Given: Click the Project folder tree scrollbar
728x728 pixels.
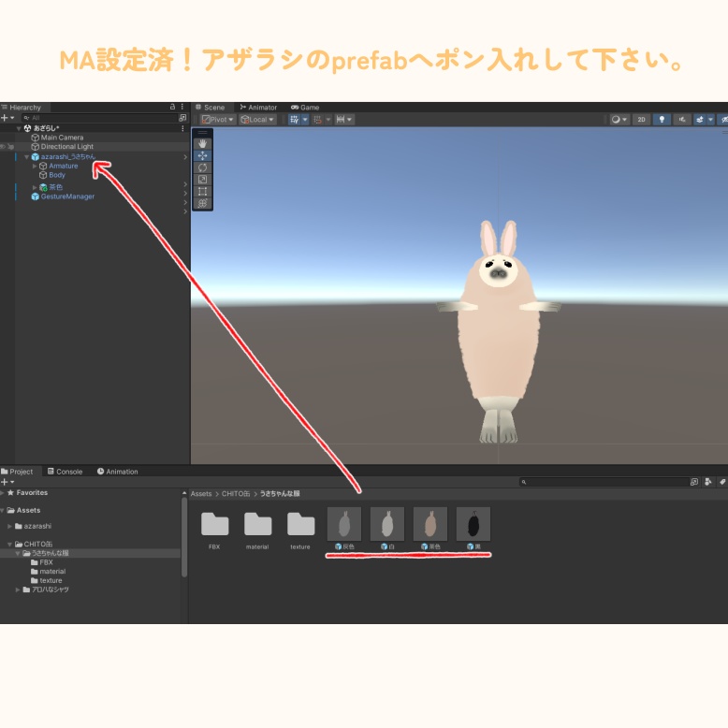Looking at the screenshot, I should [184, 538].
